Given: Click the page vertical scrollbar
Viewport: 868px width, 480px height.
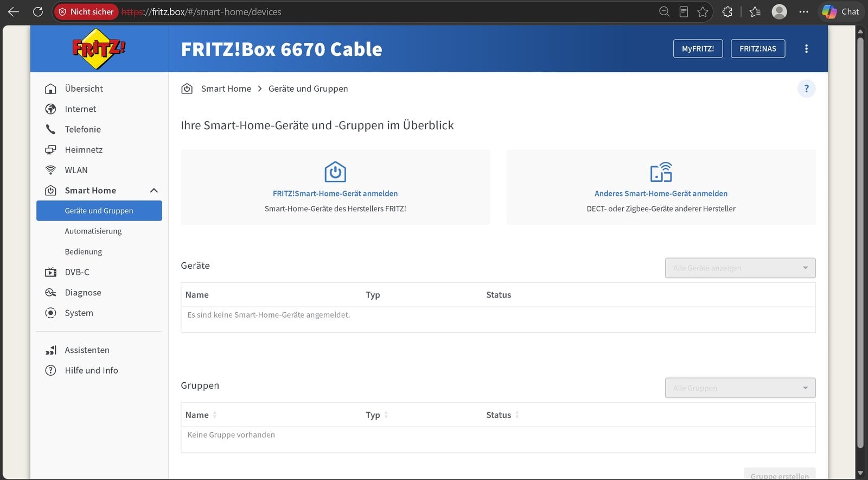Looking at the screenshot, I should [x=860, y=243].
